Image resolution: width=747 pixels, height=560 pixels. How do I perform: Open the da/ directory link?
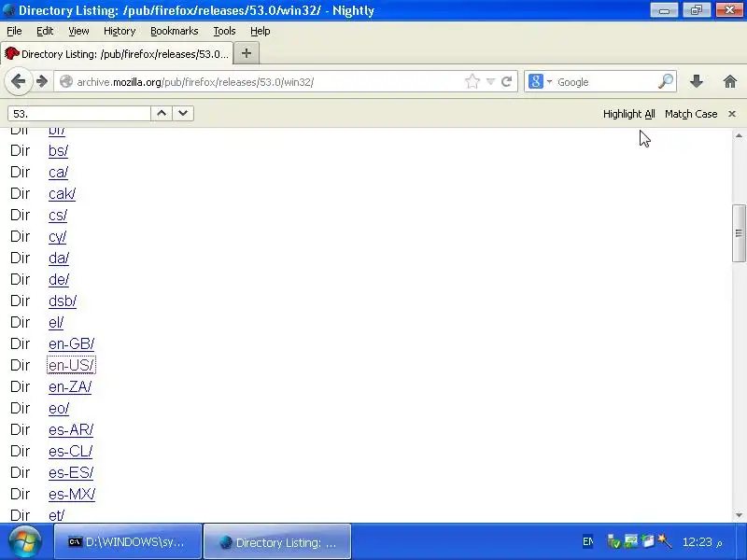tap(59, 258)
